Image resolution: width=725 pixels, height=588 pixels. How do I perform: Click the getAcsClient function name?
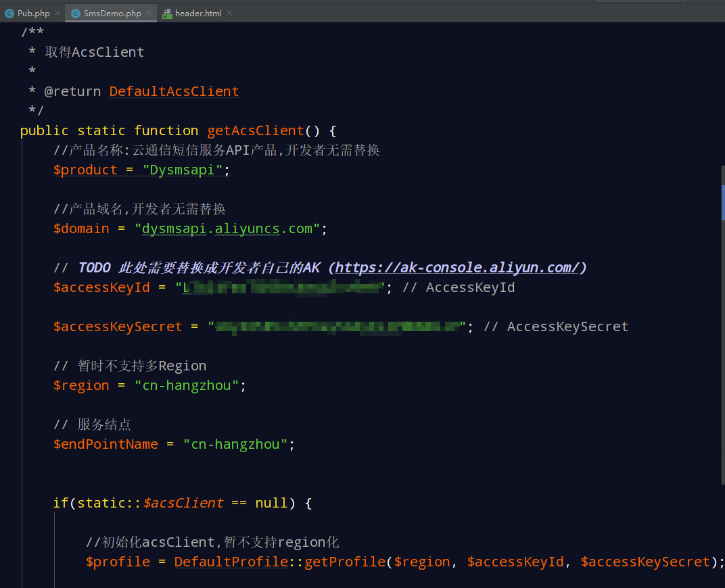coord(256,130)
